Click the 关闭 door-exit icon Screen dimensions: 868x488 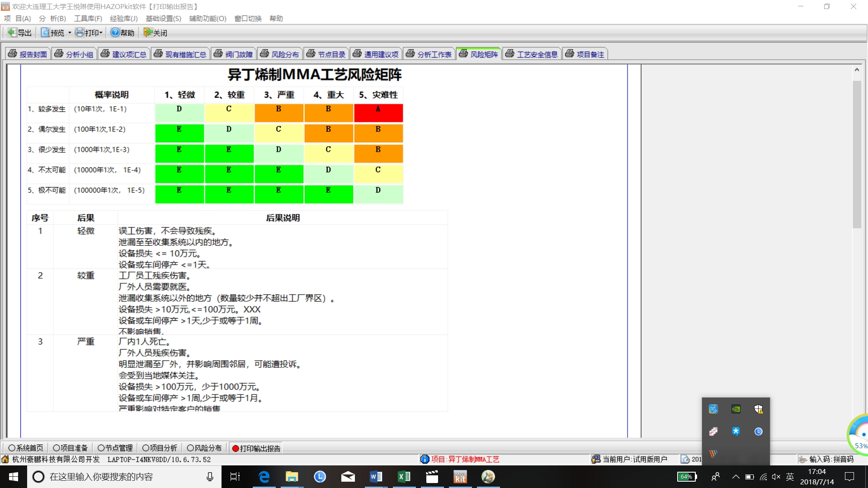[148, 33]
